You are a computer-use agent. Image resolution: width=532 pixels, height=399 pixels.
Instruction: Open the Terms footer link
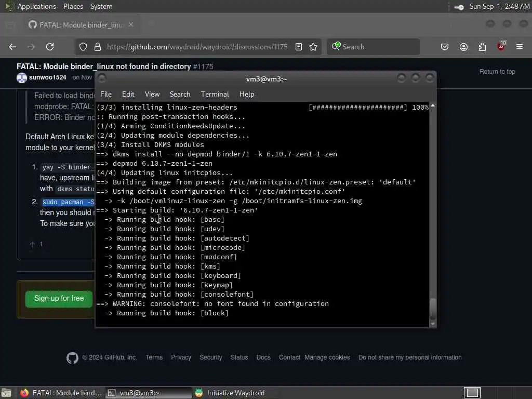(154, 357)
